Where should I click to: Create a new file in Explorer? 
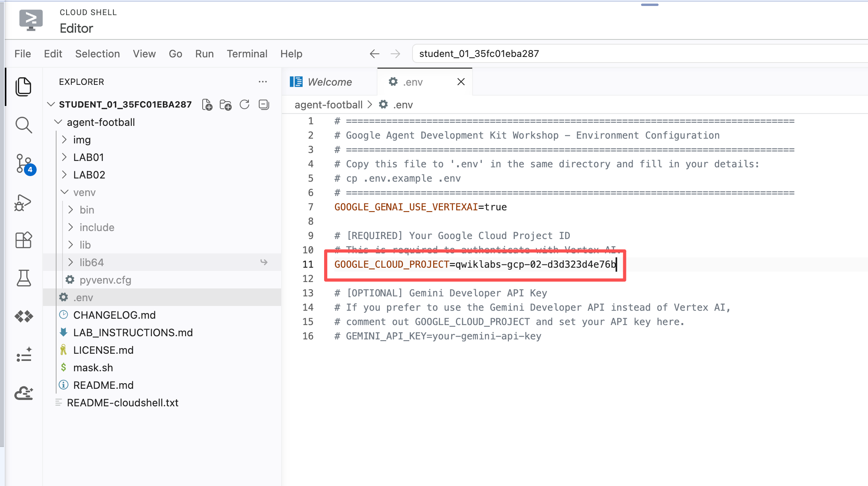tap(207, 105)
